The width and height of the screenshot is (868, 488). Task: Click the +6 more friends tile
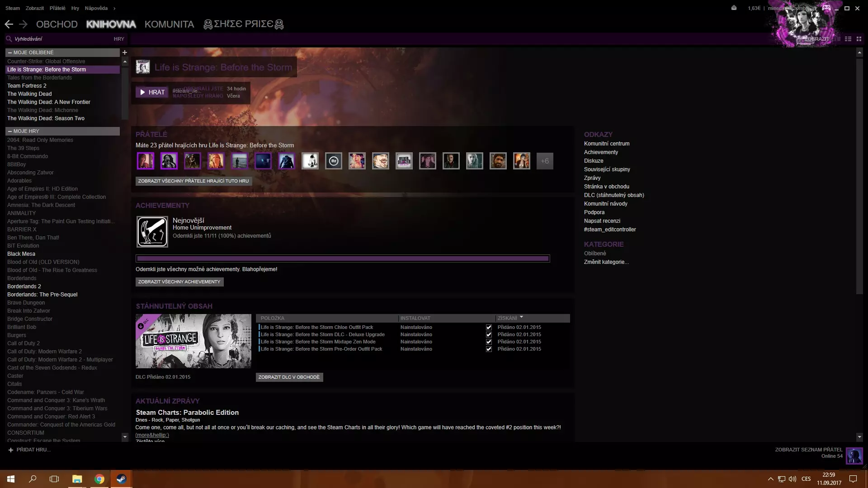click(545, 161)
